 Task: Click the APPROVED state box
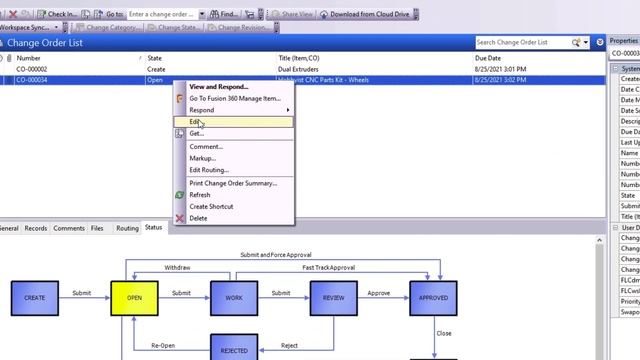(433, 298)
